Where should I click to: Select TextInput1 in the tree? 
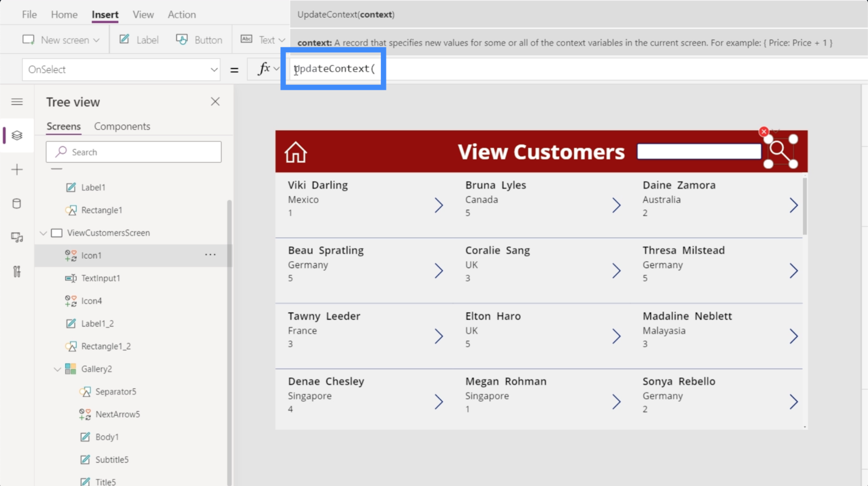click(100, 278)
